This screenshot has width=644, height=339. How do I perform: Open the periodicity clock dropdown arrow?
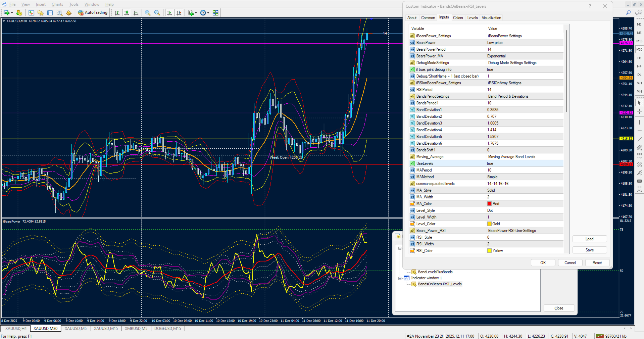tap(208, 13)
